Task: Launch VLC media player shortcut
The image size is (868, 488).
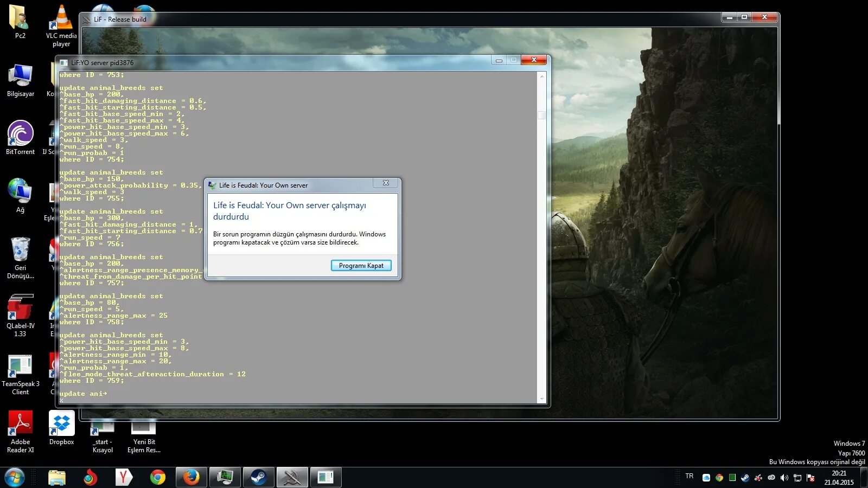Action: [61, 25]
